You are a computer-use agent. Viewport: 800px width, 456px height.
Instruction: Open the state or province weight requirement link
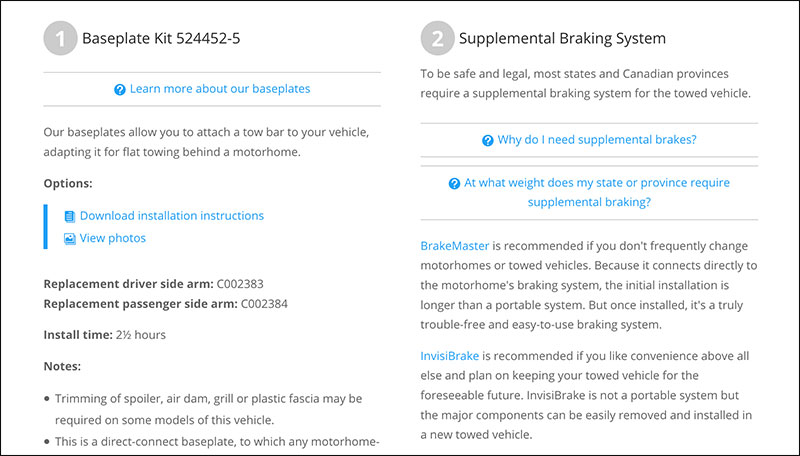tap(596, 192)
